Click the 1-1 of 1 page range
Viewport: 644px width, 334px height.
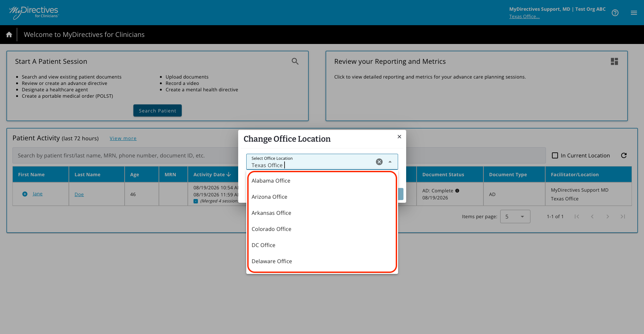(555, 217)
